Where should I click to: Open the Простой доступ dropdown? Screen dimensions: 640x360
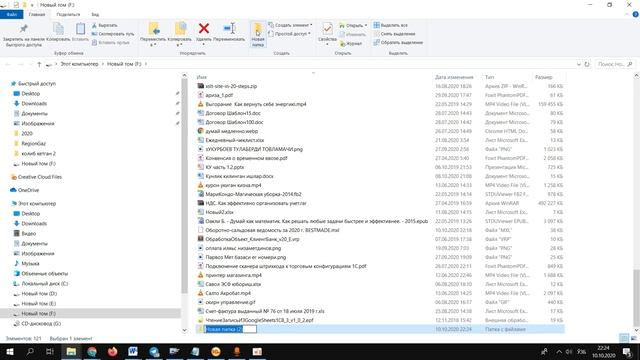pos(289,34)
